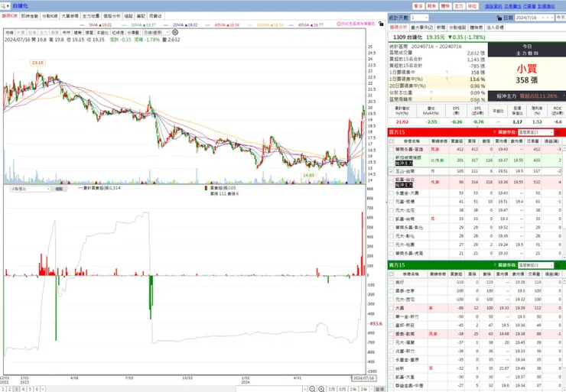The height and width of the screenshot is (392, 566).
Task: Switch to the 月營收 tab
Action: point(155,16)
